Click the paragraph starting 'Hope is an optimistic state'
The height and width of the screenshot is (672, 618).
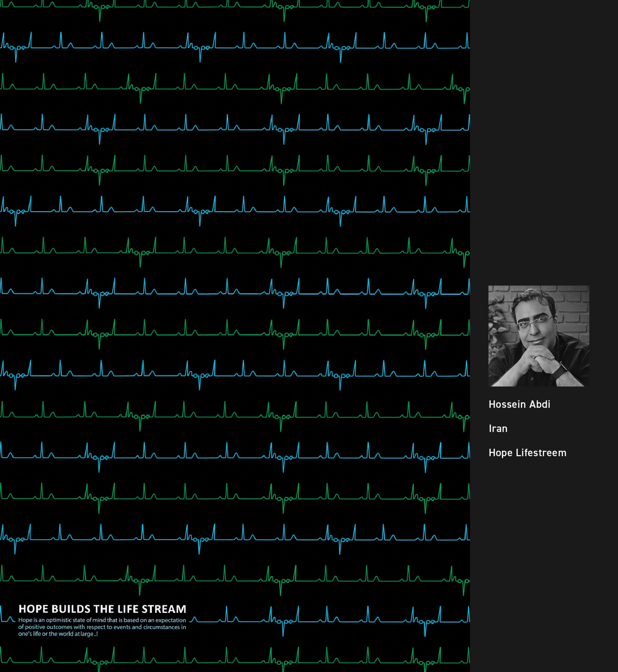pyautogui.click(x=102, y=627)
